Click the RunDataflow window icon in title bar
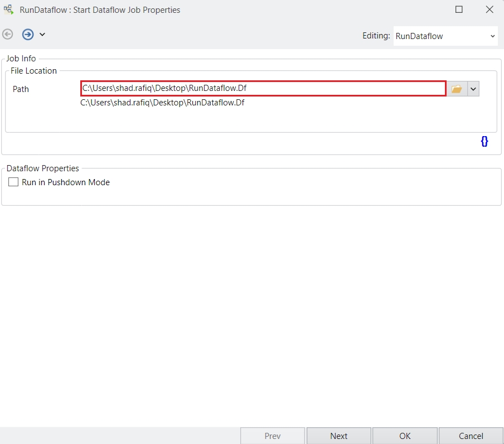 (x=8, y=9)
